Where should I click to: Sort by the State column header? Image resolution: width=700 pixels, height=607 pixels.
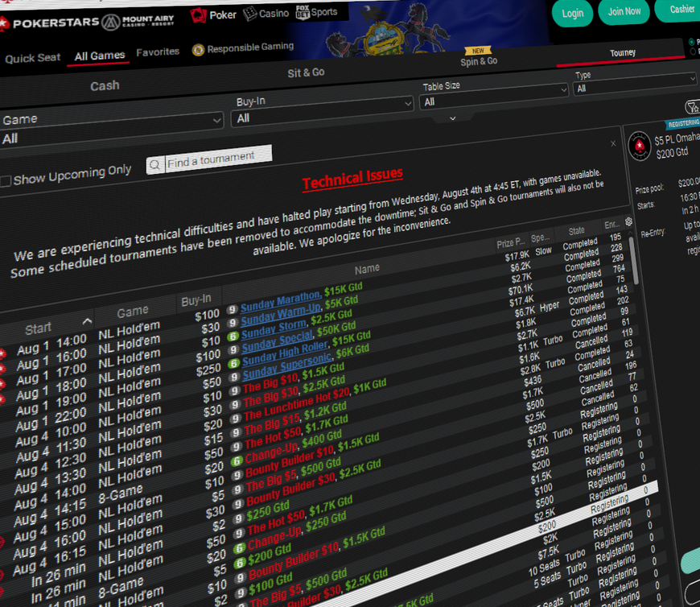pos(577,230)
